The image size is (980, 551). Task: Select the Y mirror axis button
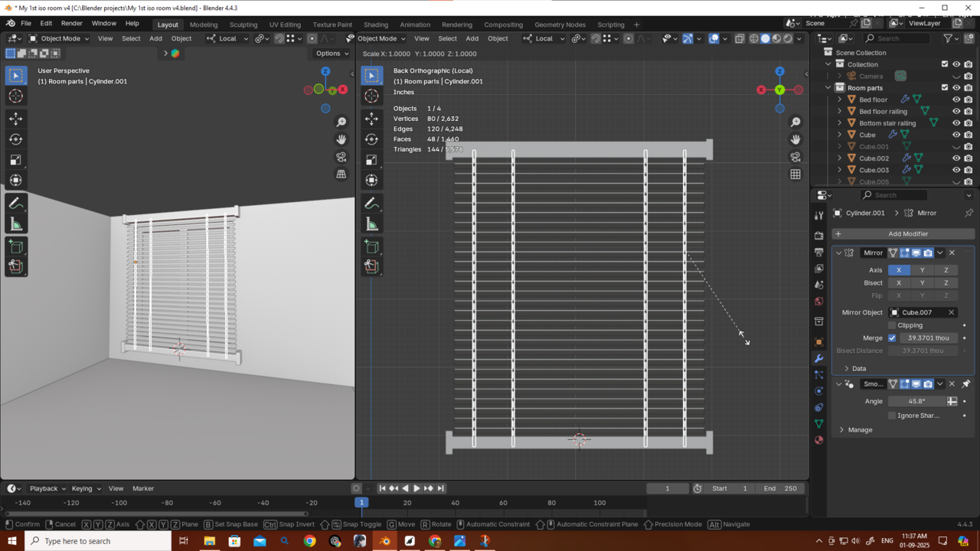pos(922,270)
